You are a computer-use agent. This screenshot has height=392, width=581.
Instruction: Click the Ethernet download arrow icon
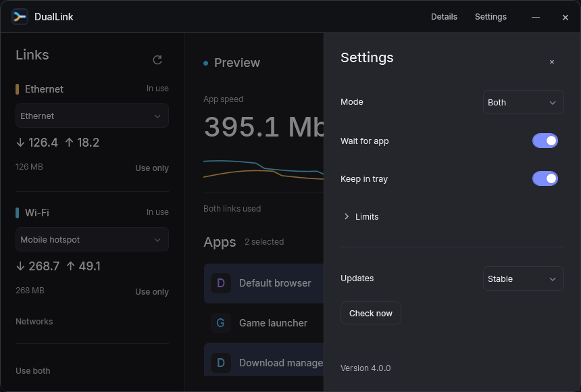[x=20, y=143]
